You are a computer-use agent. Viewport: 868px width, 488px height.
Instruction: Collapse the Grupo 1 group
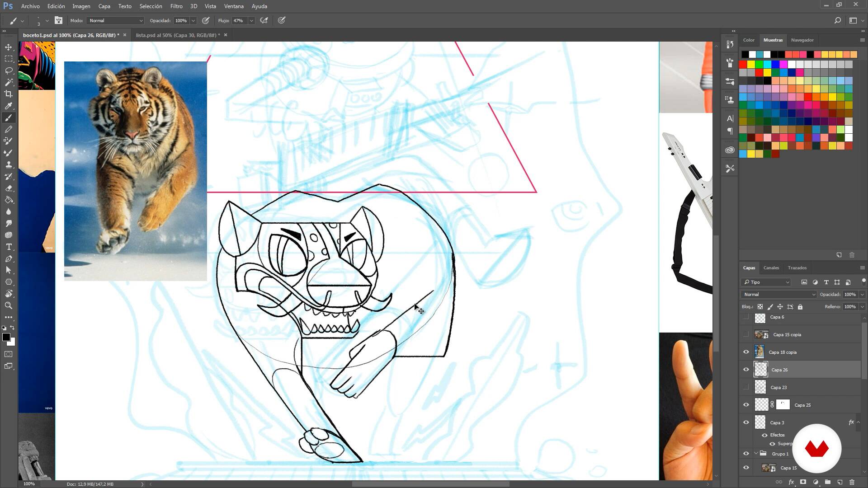coord(756,454)
